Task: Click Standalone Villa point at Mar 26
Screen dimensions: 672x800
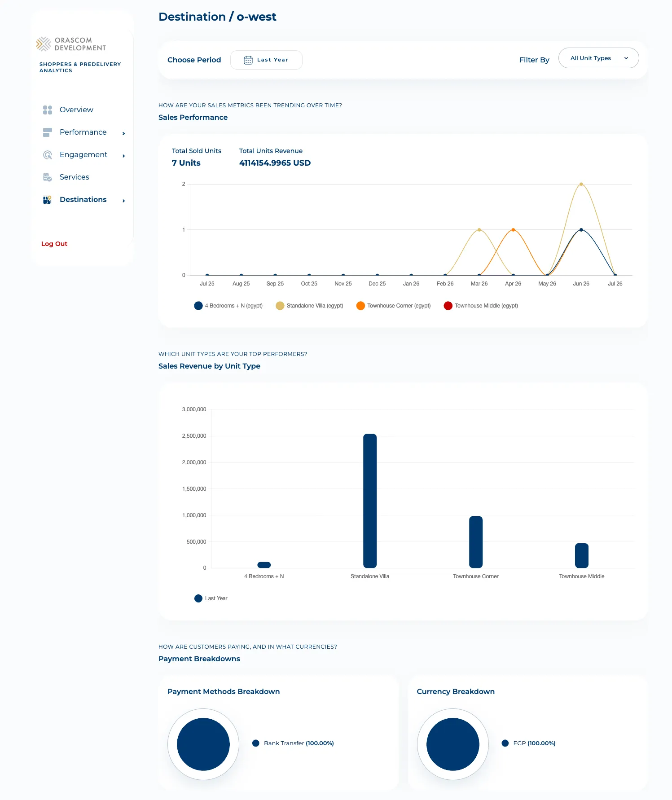Action: pos(479,230)
